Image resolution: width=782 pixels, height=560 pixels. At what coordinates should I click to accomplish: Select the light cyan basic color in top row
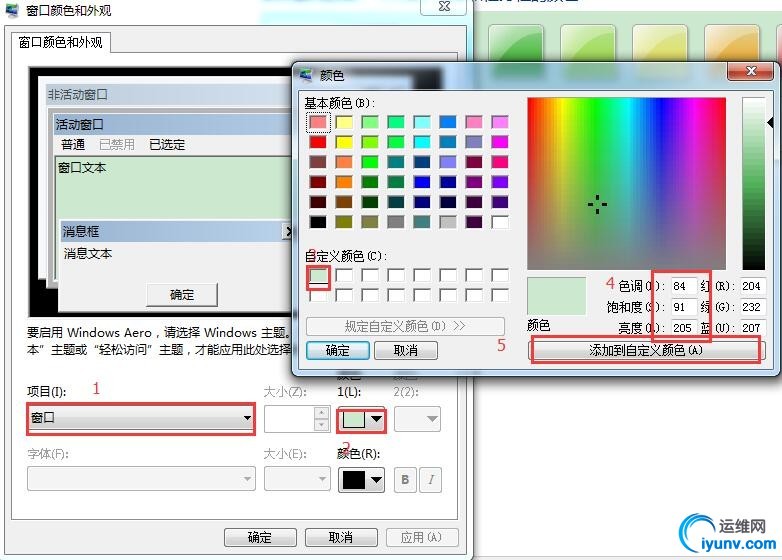(422, 122)
